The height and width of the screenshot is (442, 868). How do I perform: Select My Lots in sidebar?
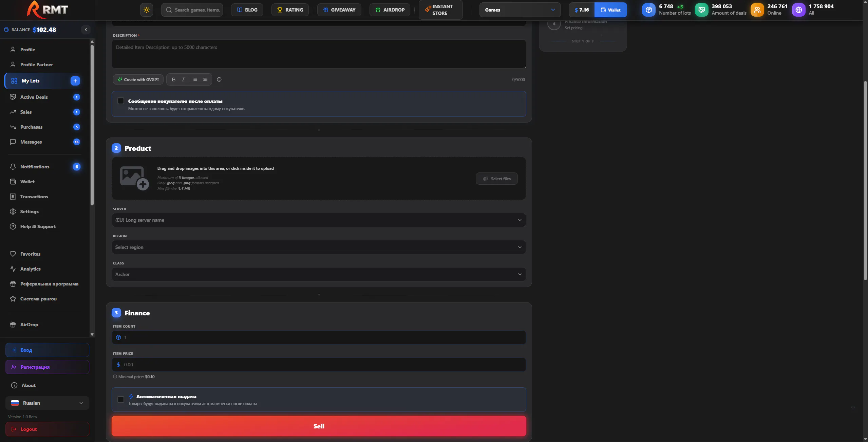pyautogui.click(x=43, y=81)
